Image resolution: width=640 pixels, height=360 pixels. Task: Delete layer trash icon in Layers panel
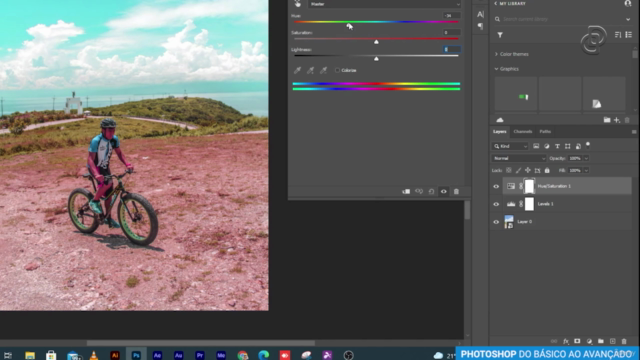(x=624, y=341)
